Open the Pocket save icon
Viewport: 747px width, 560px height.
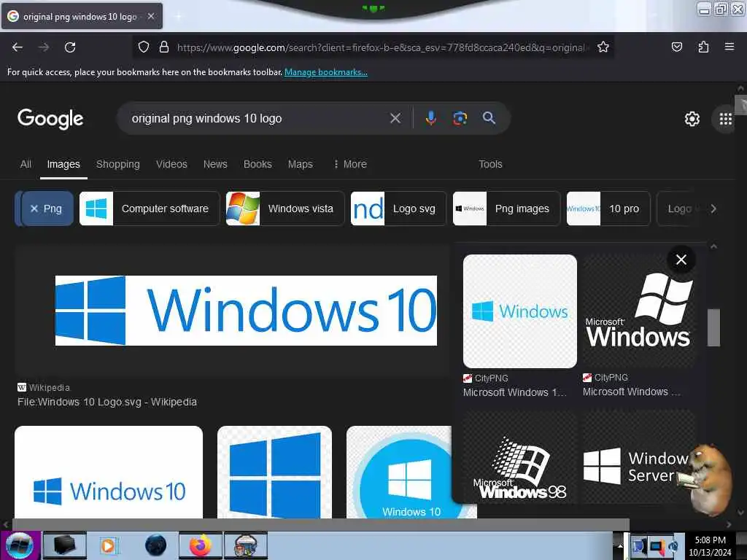pos(676,47)
